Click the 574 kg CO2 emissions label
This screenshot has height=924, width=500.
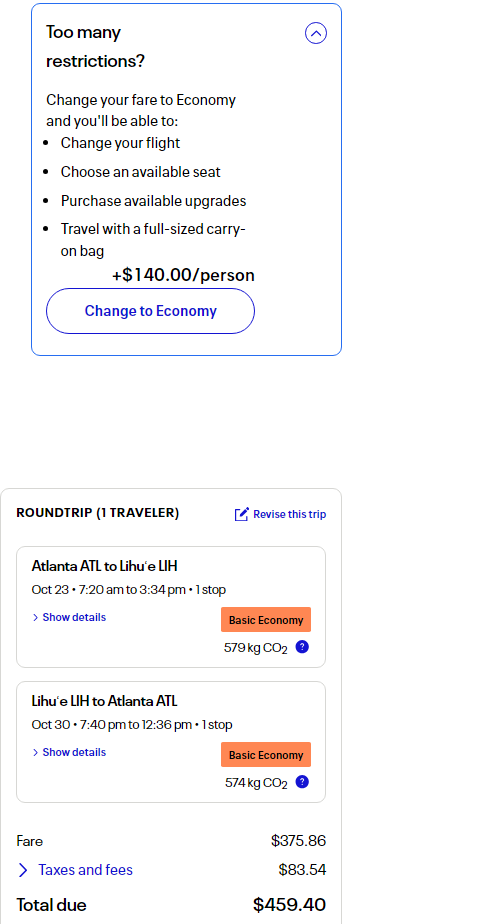pos(256,783)
